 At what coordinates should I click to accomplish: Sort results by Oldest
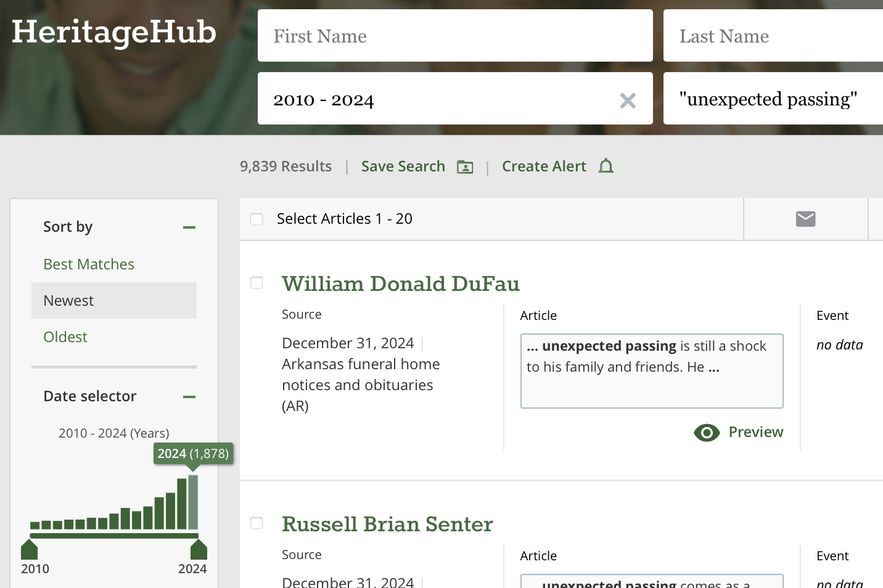[x=65, y=337]
